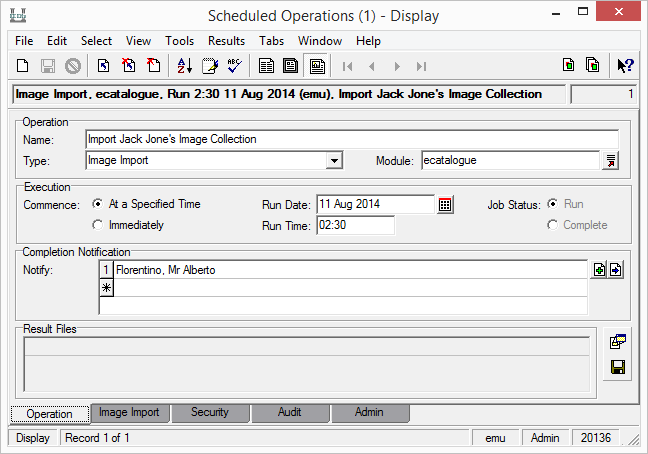648x454 pixels.
Task: Click the Name text field
Action: tap(350, 139)
